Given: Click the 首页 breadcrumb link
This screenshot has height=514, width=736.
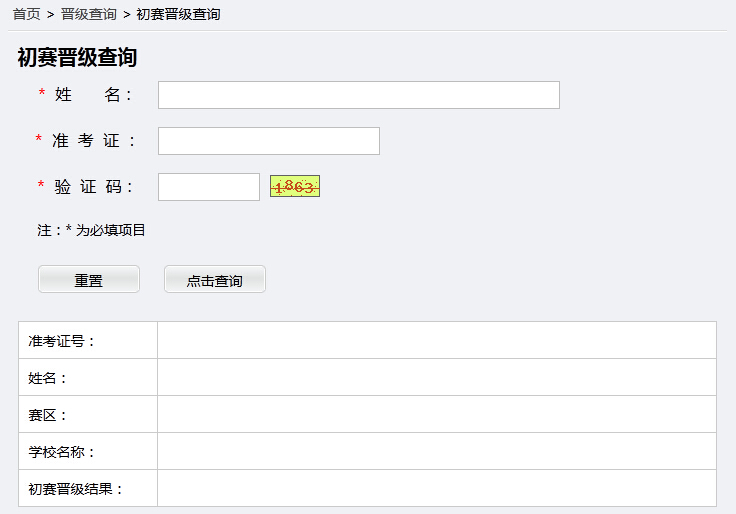Looking at the screenshot, I should (x=26, y=14).
